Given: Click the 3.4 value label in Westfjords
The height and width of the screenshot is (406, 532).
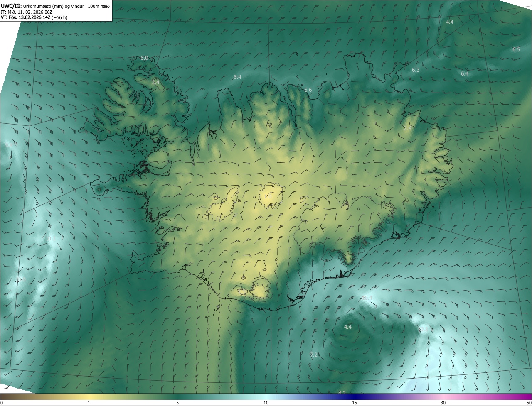Looking at the screenshot, I should click(x=155, y=83).
